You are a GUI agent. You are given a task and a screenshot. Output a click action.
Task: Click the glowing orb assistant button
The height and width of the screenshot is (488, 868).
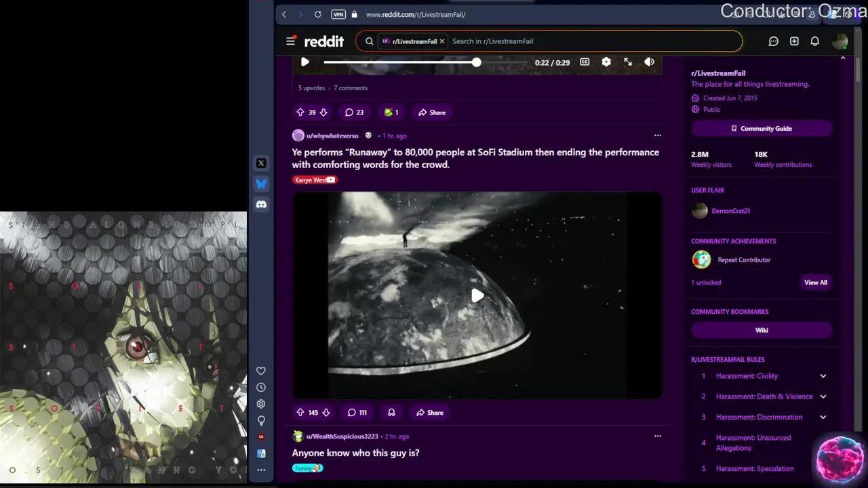[840, 458]
